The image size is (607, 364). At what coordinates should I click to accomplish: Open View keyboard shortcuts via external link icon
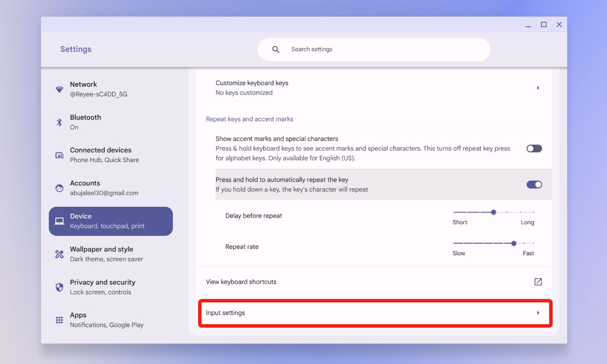point(538,281)
